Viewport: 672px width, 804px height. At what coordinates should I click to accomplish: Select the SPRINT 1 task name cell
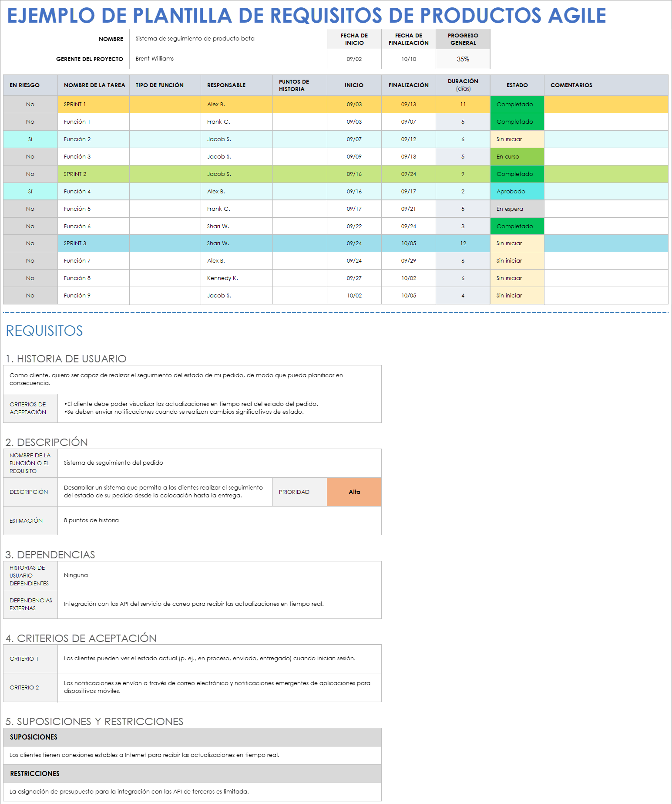pos(94,105)
